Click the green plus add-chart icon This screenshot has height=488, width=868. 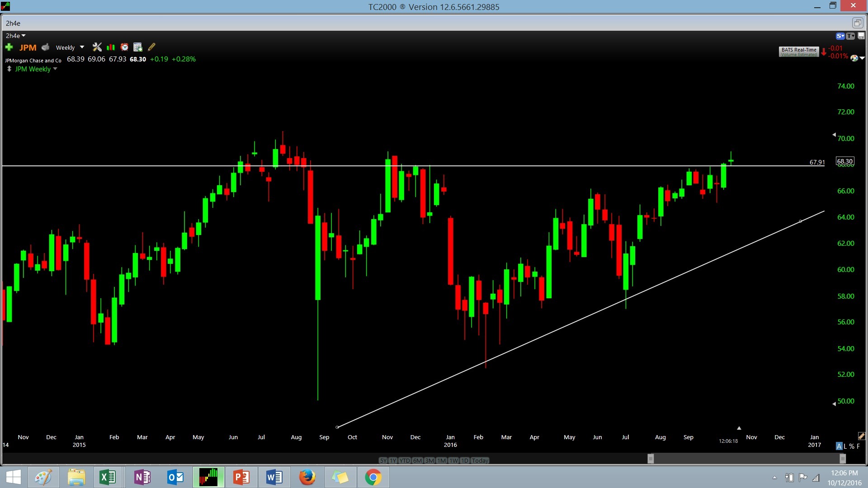point(9,47)
